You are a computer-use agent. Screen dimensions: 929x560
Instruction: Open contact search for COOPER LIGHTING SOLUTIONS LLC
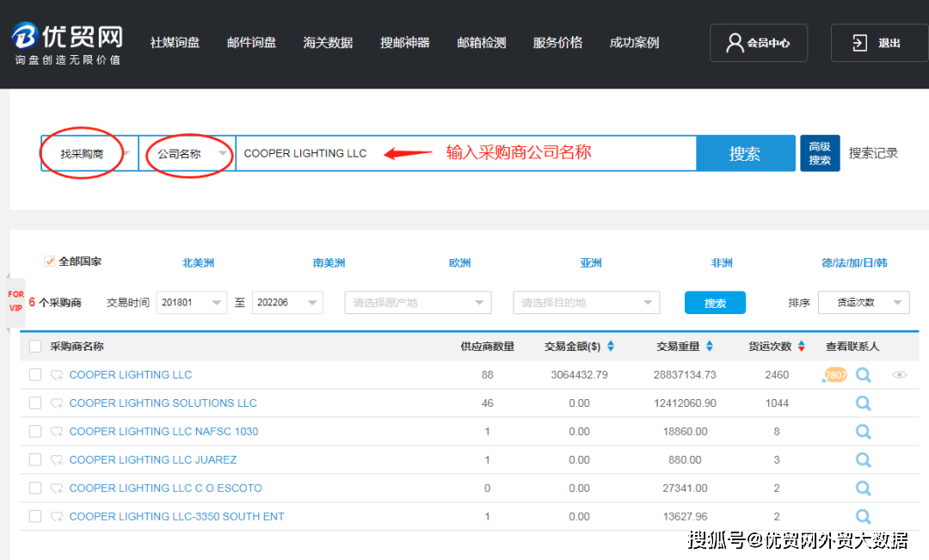pyautogui.click(x=863, y=403)
